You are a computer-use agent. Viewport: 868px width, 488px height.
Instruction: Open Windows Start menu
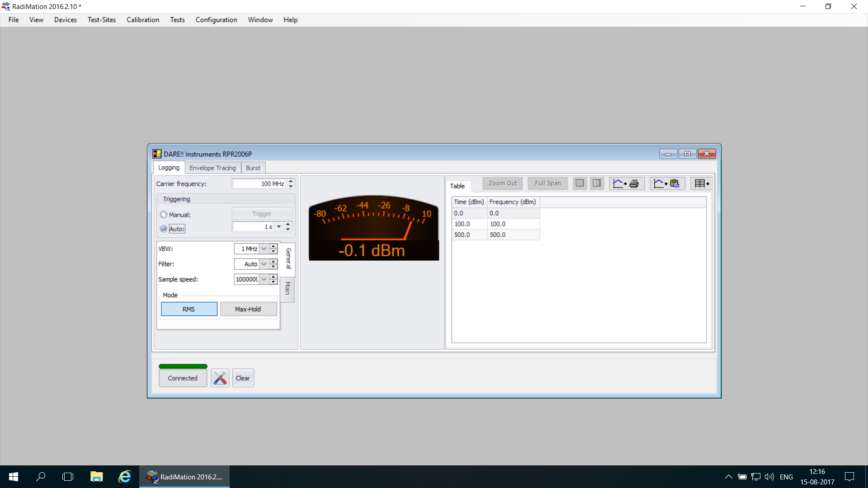[14, 477]
